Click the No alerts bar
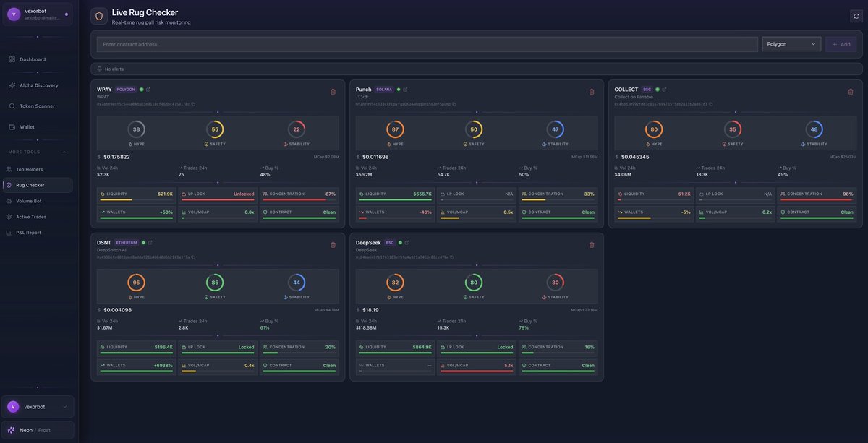This screenshot has height=443, width=868. click(x=477, y=69)
